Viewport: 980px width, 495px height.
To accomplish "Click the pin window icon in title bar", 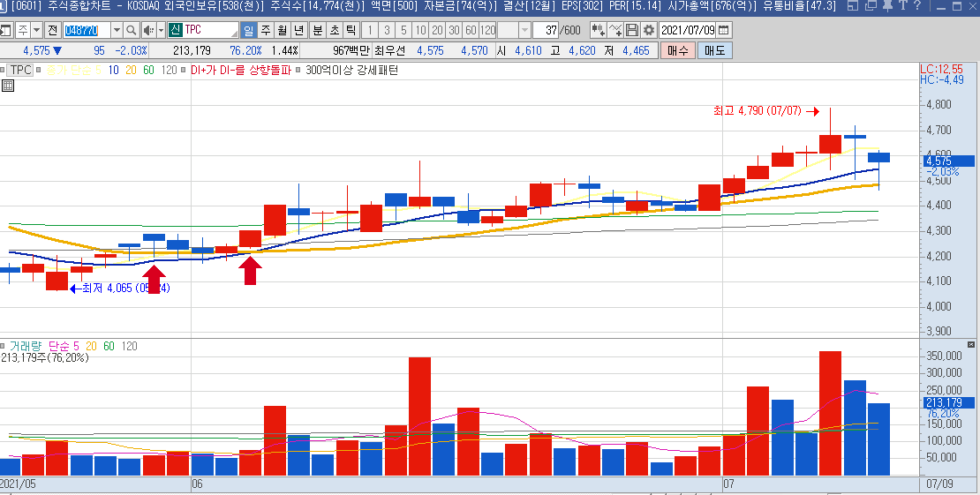I will click(x=887, y=6).
